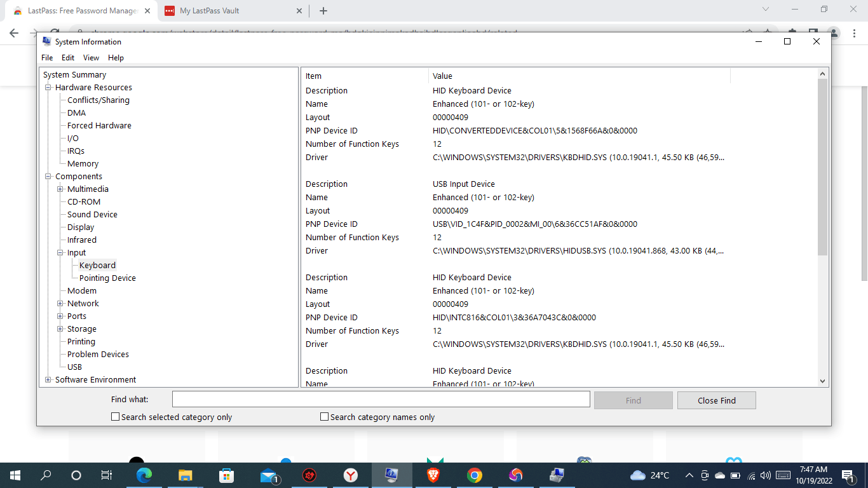The image size is (868, 488).
Task: Collapse the Components tree node
Action: point(48,176)
